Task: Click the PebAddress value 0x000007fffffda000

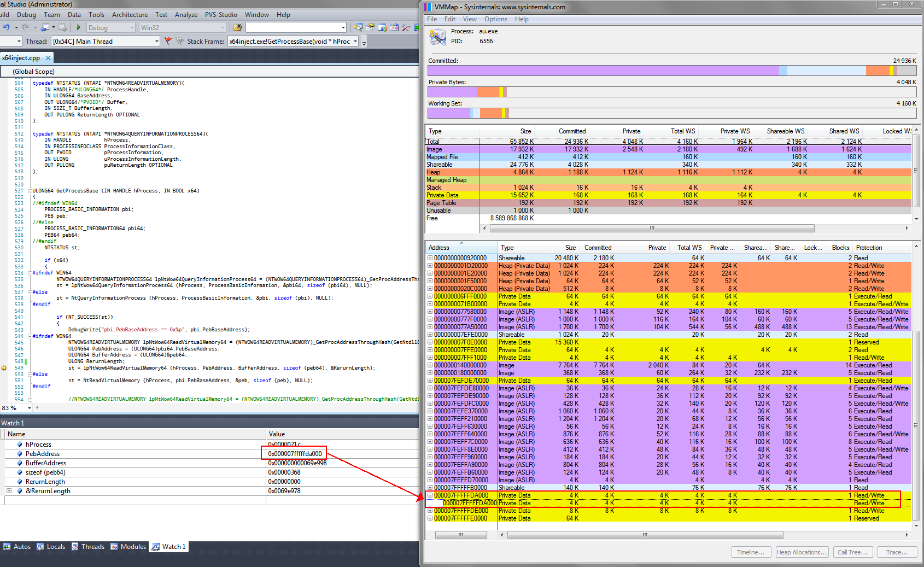Action: pyautogui.click(x=295, y=454)
